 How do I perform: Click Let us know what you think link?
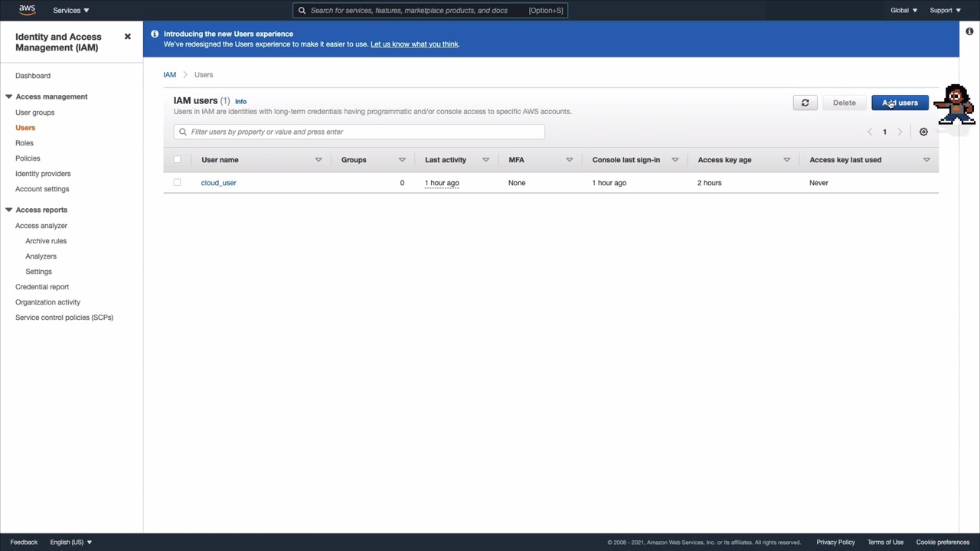(x=414, y=44)
